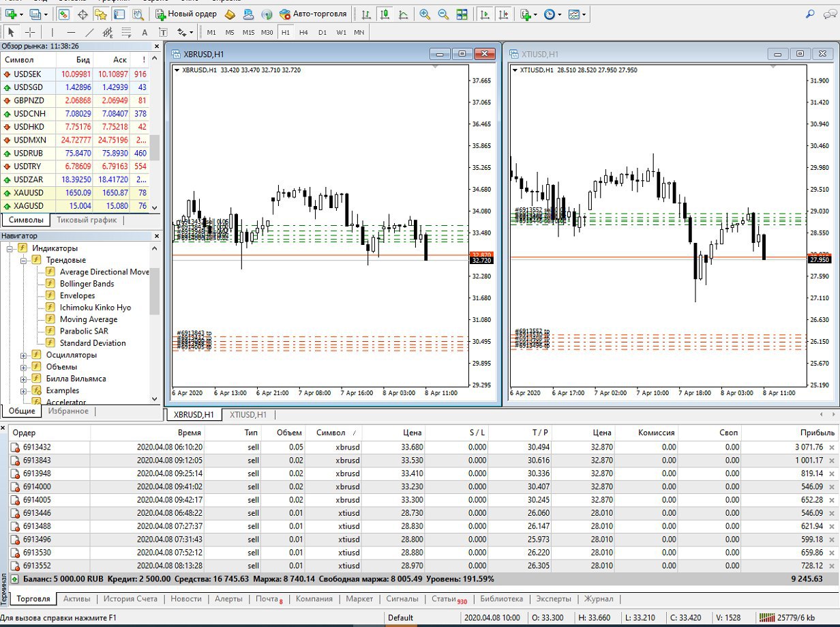The image size is (840, 627).
Task: Select the text label tool
Action: pos(163,32)
